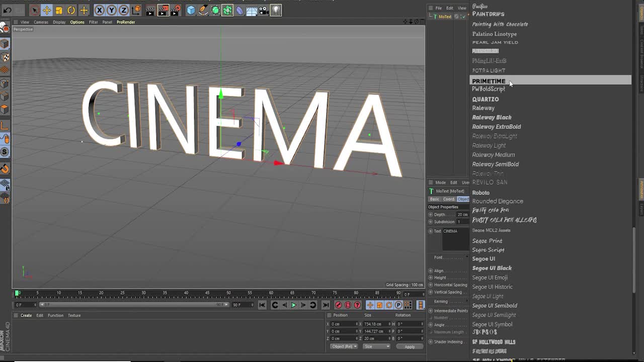Open Edit Render Settings icon
Viewport: 644px width, 362px height.
click(176, 10)
